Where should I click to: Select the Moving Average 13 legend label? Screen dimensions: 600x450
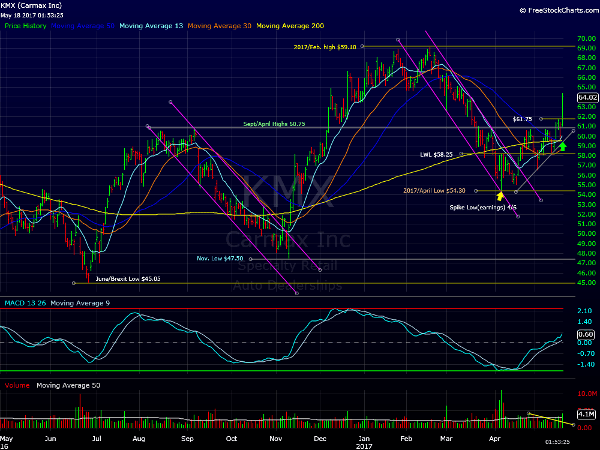(x=151, y=26)
